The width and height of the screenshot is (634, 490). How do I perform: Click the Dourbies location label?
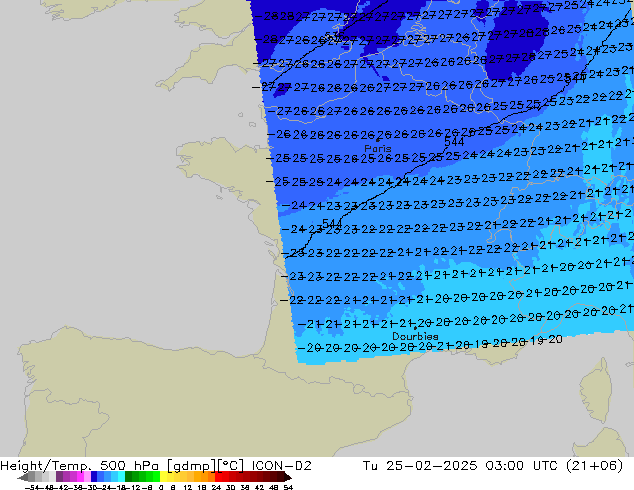click(x=415, y=336)
